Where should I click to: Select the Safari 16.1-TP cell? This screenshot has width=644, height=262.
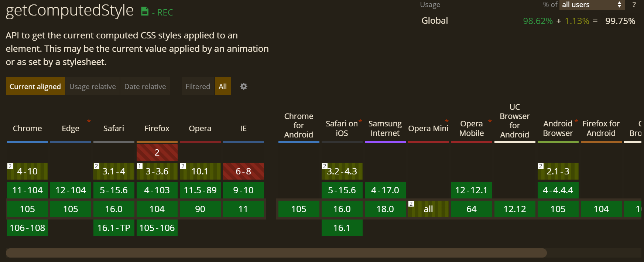point(114,228)
